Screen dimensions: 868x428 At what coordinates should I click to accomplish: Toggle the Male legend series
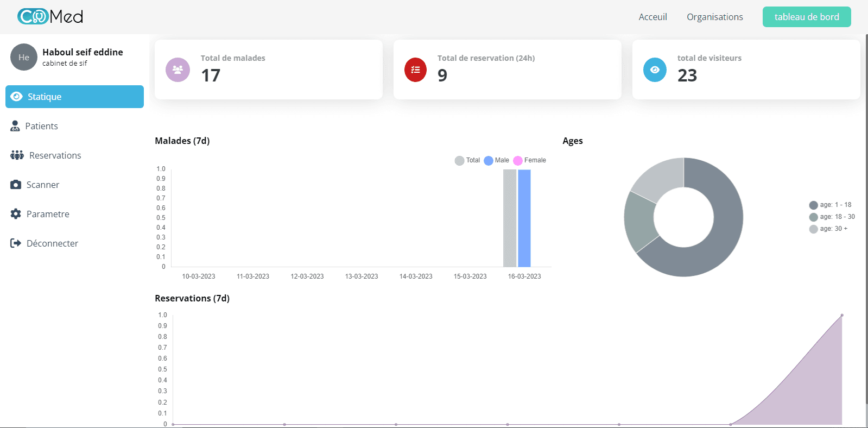tap(496, 160)
